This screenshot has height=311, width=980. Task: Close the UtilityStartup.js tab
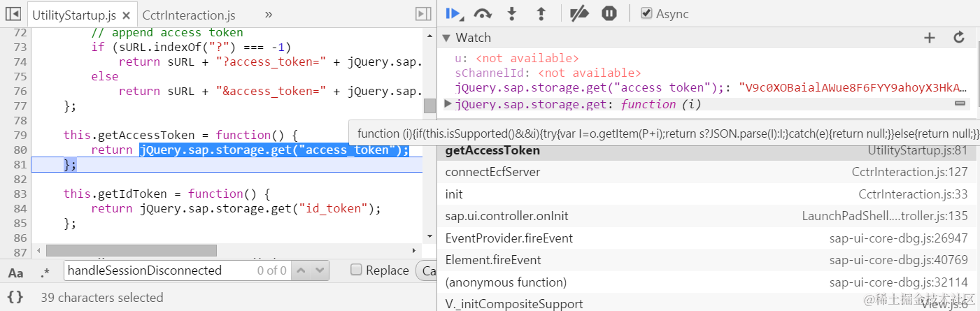125,15
